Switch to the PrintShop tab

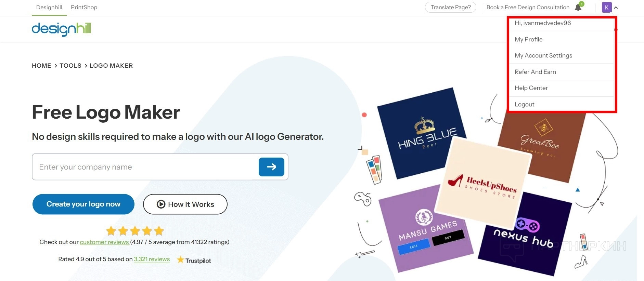point(84,8)
